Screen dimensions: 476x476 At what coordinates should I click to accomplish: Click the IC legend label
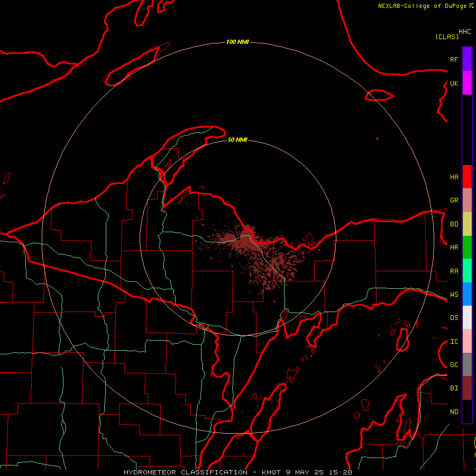(454, 342)
